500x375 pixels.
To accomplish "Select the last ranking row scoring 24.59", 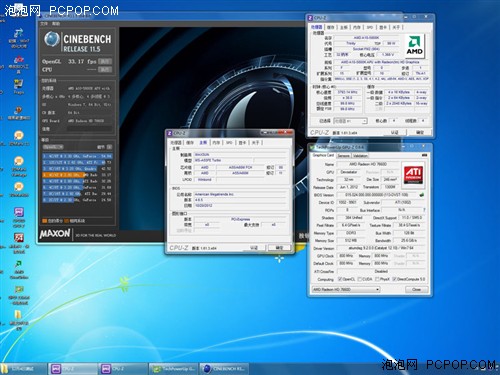I will pyautogui.click(x=77, y=200).
